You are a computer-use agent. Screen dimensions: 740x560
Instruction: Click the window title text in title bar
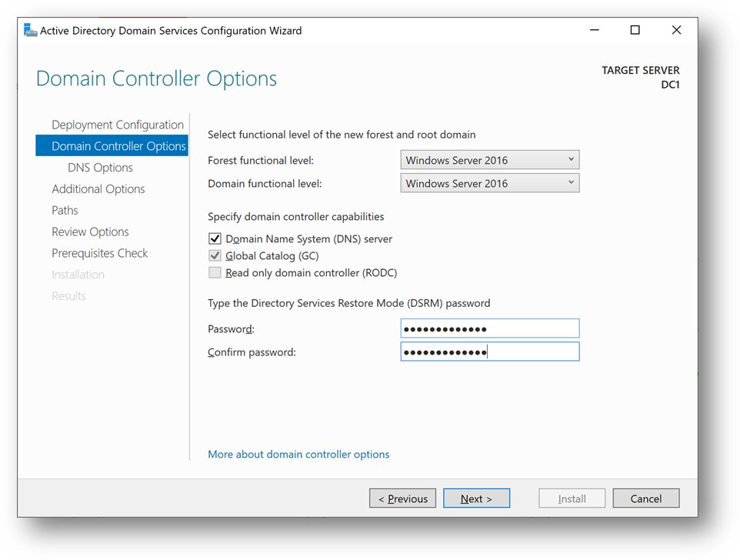coord(171,31)
